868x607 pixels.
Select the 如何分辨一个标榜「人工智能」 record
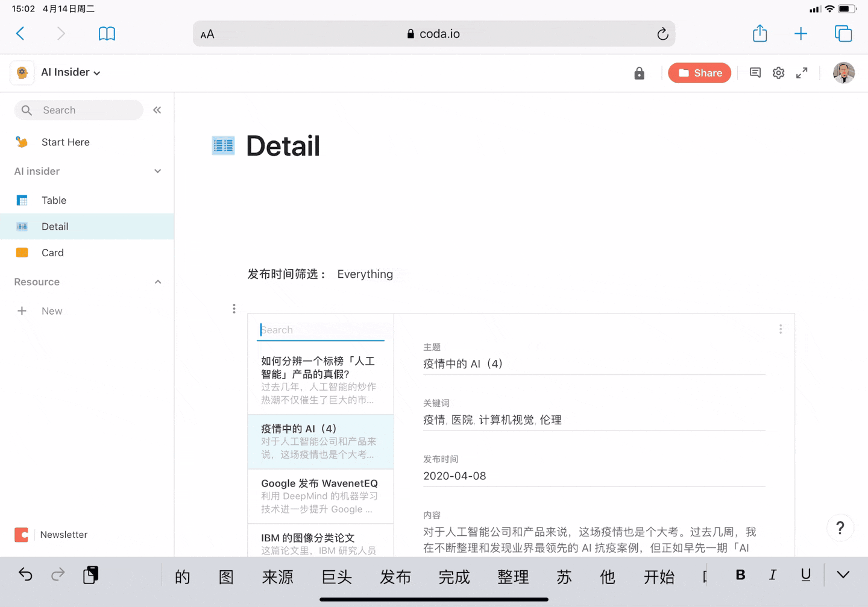coord(321,380)
